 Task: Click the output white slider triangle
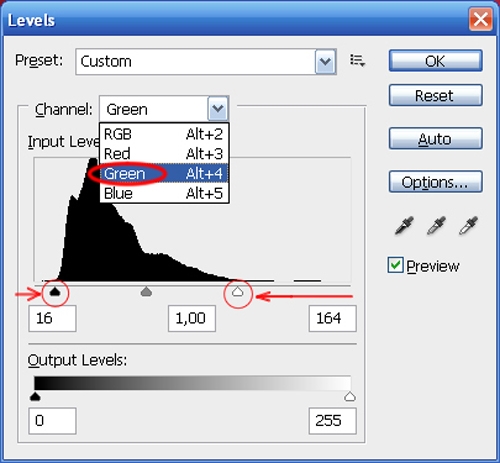350,397
